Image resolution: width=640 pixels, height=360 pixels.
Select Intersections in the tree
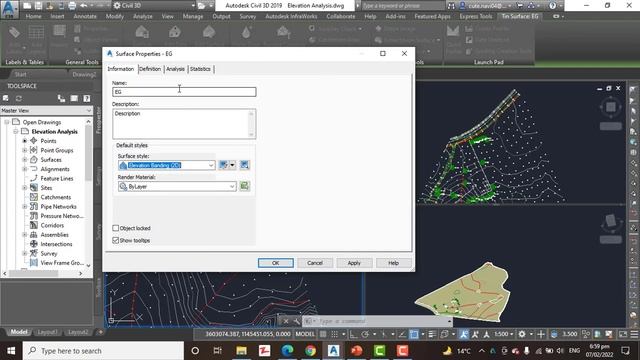click(56, 244)
